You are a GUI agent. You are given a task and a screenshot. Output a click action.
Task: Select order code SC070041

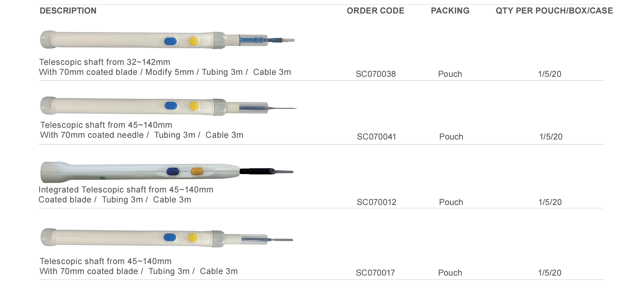point(376,137)
